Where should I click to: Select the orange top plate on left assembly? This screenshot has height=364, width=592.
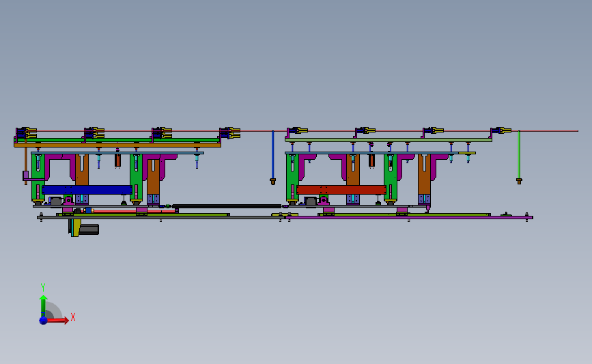tap(117, 145)
